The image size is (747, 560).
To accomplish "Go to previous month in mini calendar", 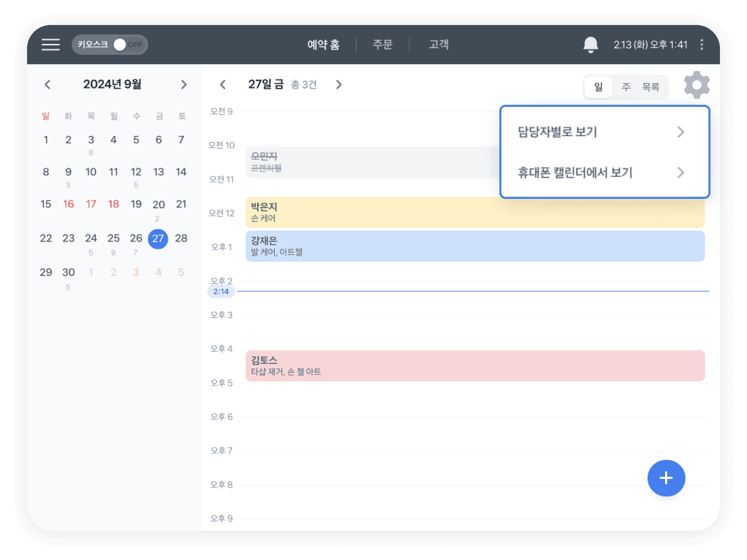I will coord(48,85).
